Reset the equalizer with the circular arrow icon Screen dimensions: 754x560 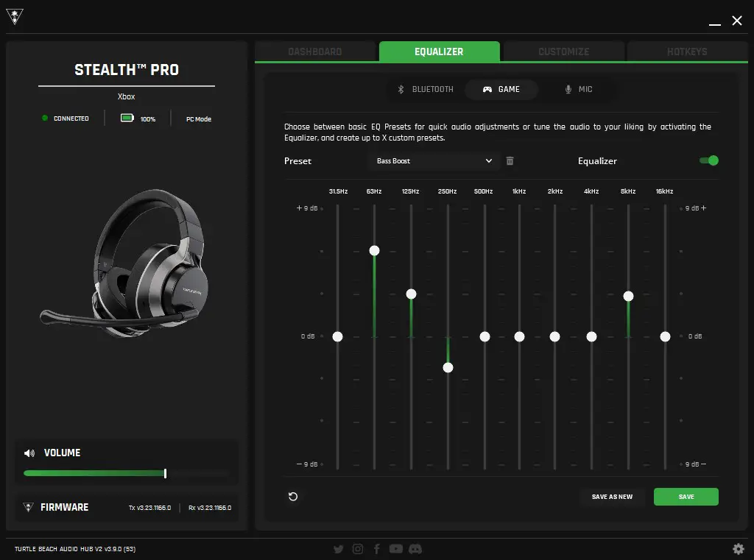[x=293, y=497]
